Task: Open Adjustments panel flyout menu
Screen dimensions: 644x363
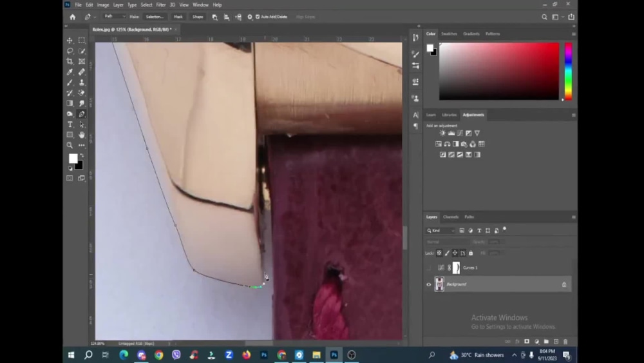Action: coord(574,115)
